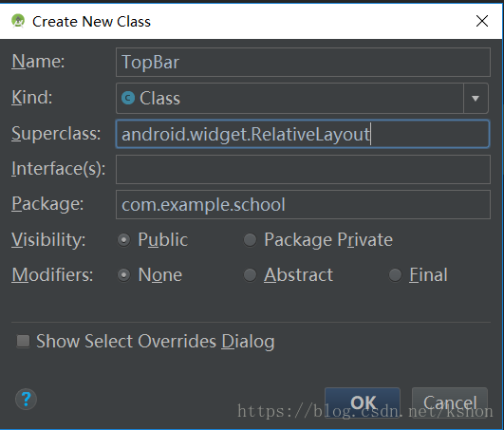
Task: Confirm with the OK button
Action: click(363, 402)
